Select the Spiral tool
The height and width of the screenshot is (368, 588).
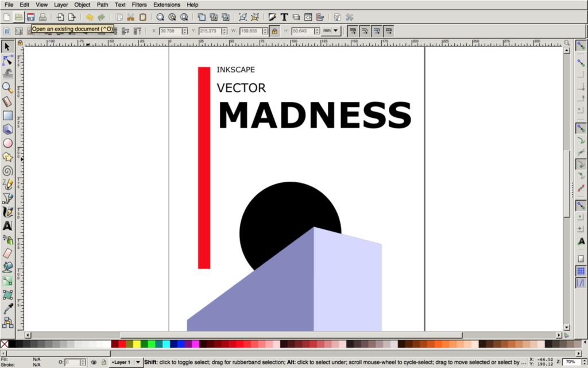(7, 171)
